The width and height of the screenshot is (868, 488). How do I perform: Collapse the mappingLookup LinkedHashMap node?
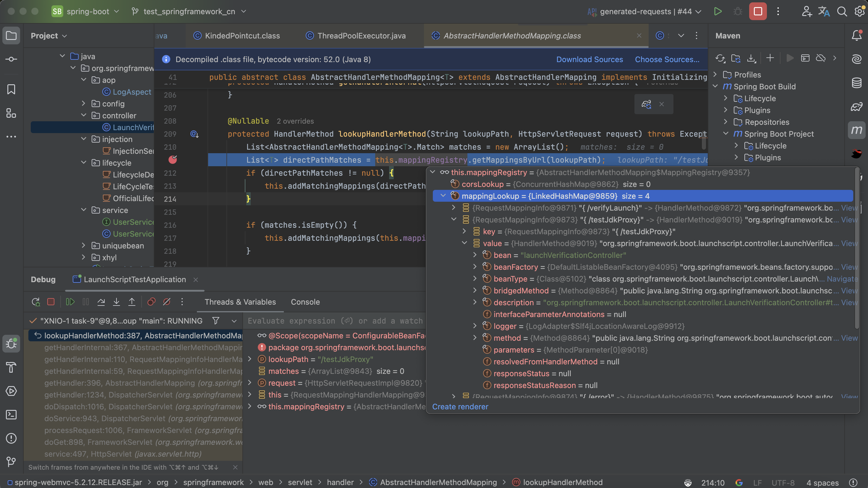click(x=443, y=196)
